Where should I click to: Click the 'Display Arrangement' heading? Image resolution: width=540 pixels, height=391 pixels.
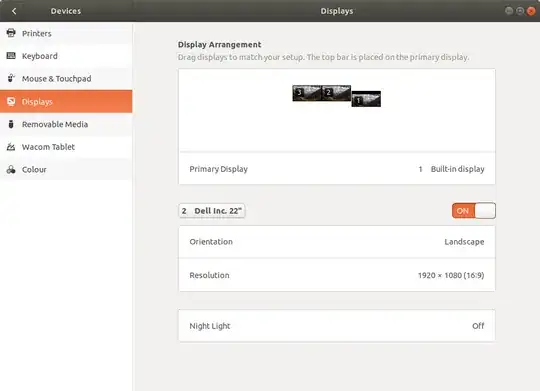[219, 44]
